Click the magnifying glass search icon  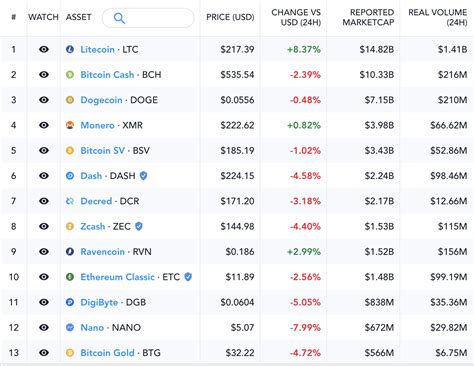119,18
